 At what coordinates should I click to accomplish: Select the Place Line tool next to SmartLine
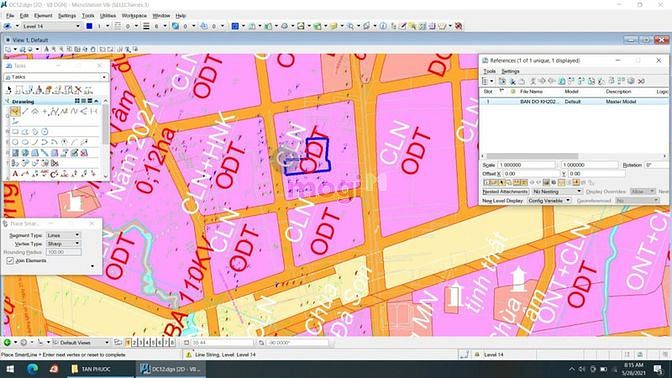pos(25,111)
